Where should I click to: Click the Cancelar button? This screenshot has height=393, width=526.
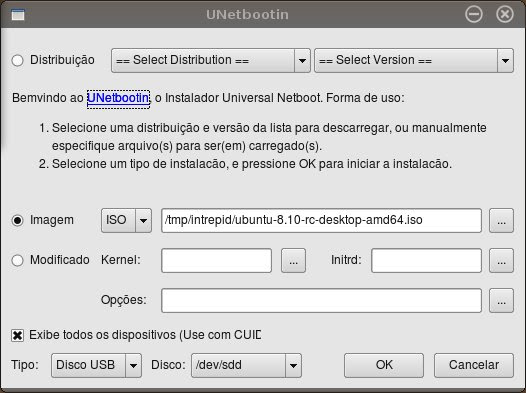[x=474, y=365]
